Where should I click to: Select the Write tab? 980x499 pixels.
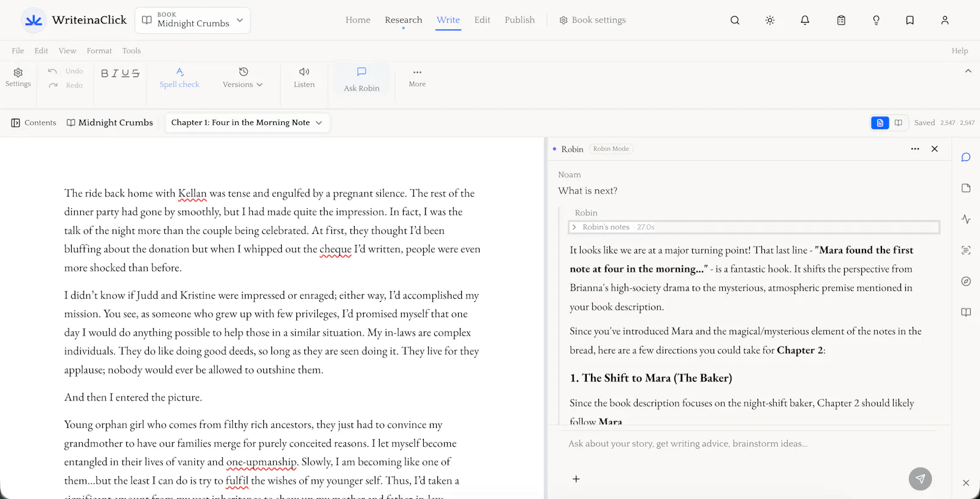click(448, 20)
